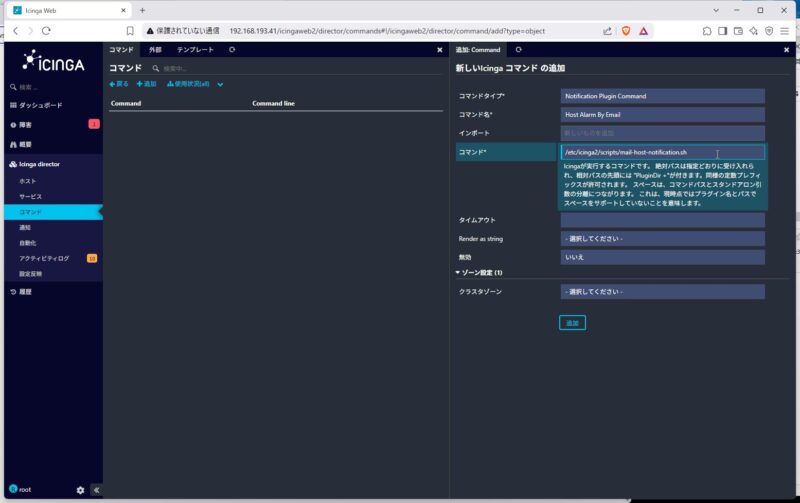Select Services (サービス) under Icinga director

tap(31, 196)
